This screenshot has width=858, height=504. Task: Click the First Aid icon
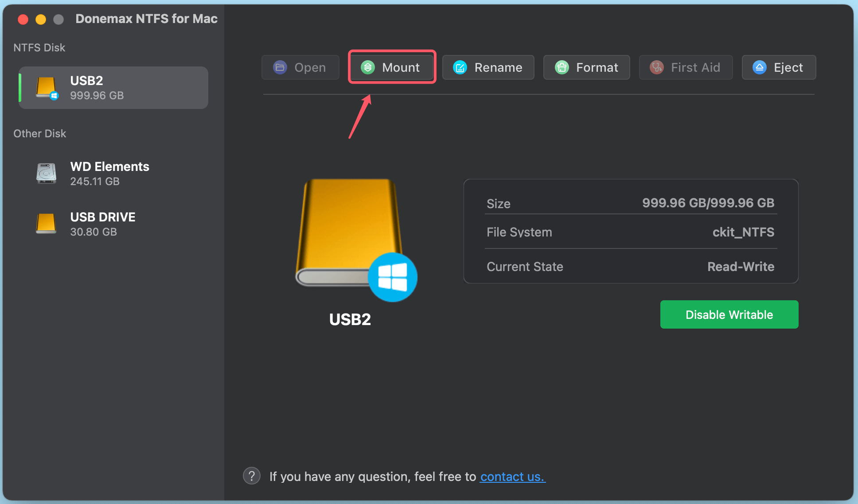coord(656,67)
